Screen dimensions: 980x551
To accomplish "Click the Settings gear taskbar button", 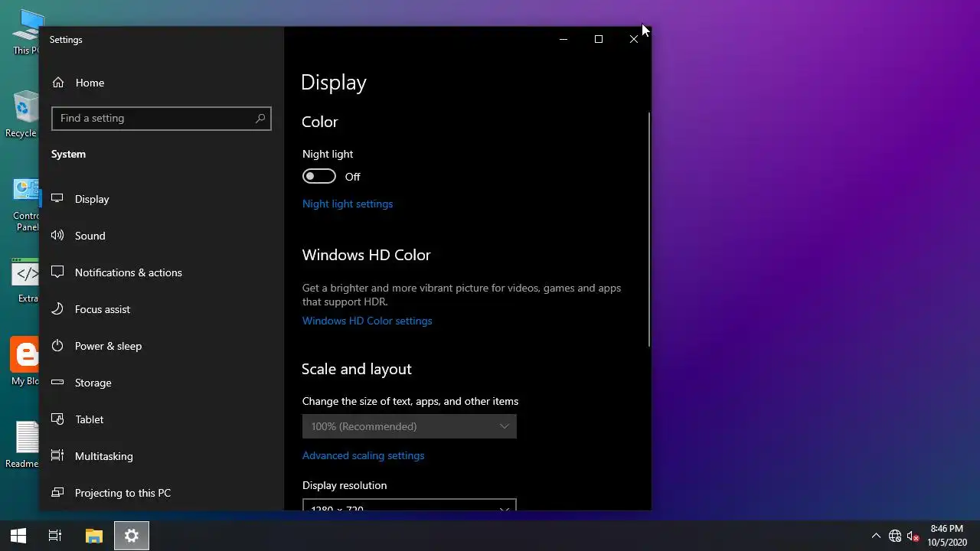I will click(x=132, y=536).
